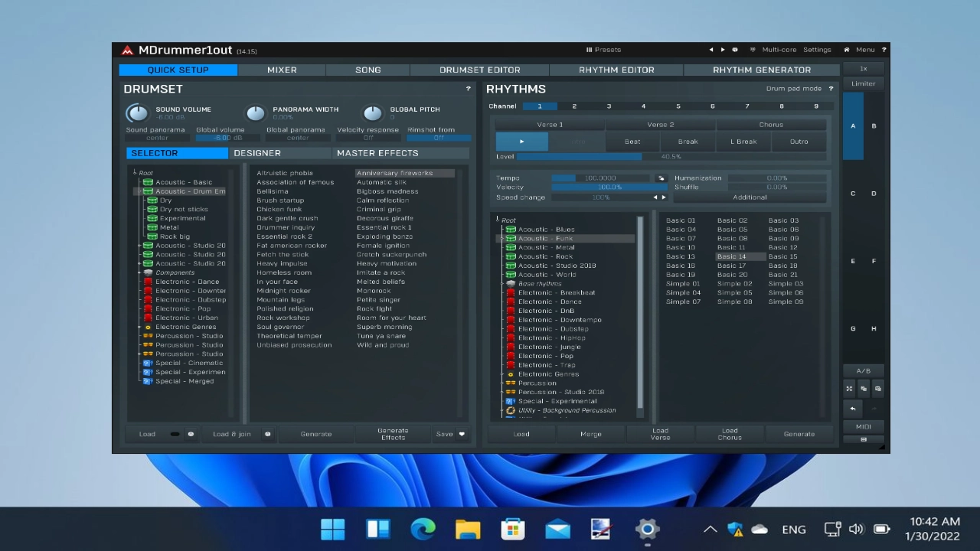980x551 pixels.
Task: Click the MDrummer logo icon in title bar
Action: click(127, 50)
